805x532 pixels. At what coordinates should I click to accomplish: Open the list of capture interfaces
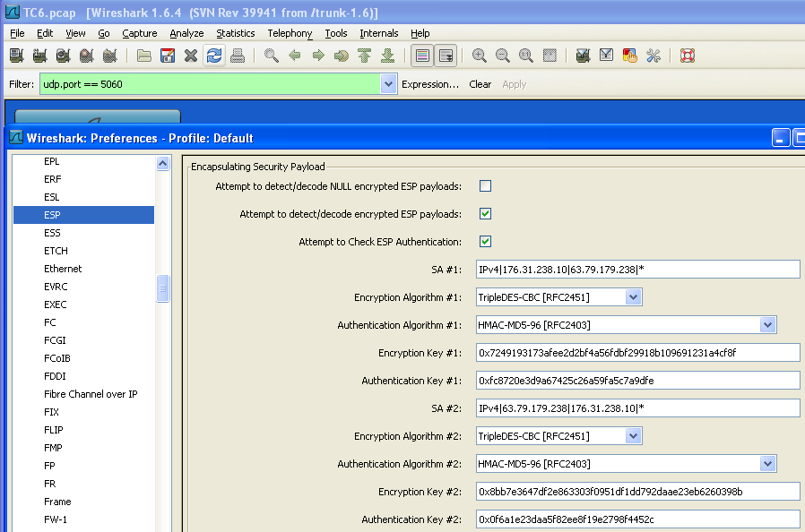16,56
